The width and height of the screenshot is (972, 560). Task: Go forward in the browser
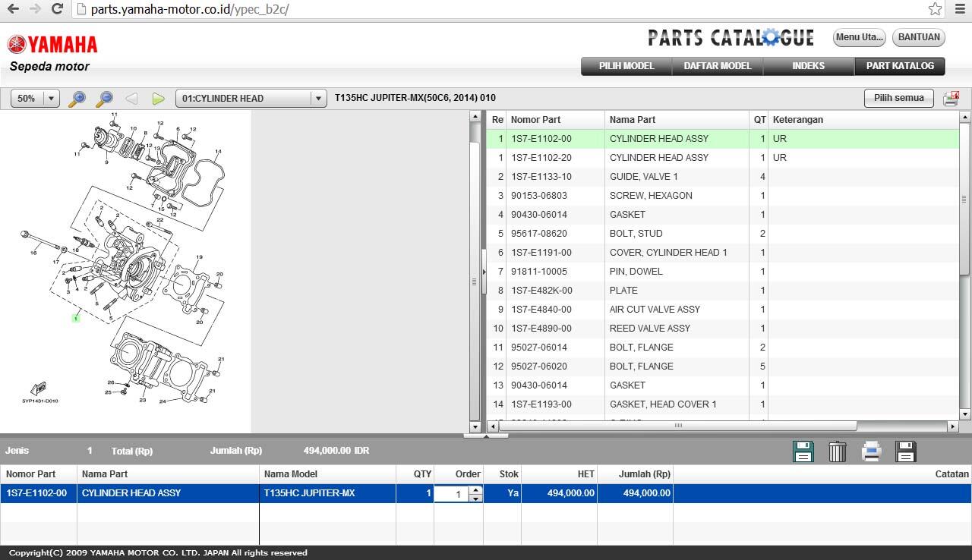35,9
